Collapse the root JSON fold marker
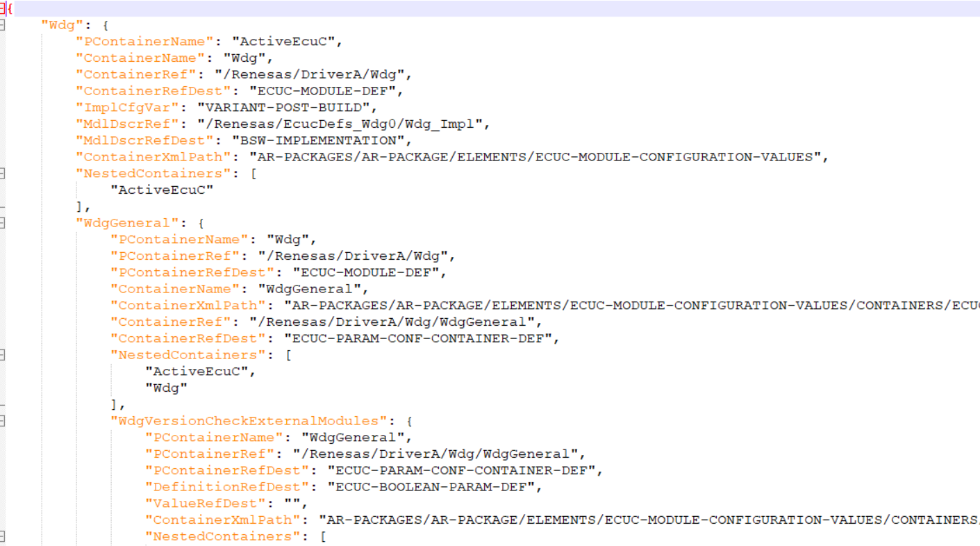 [x=5, y=8]
